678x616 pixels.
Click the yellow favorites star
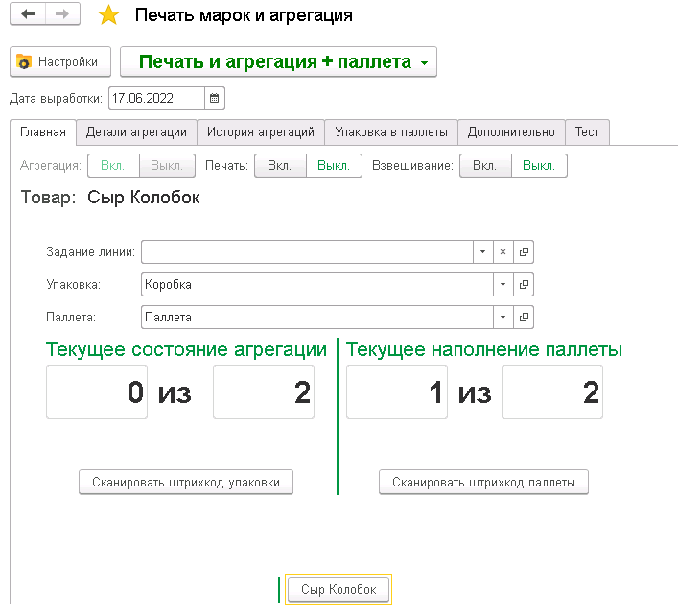[x=109, y=15]
